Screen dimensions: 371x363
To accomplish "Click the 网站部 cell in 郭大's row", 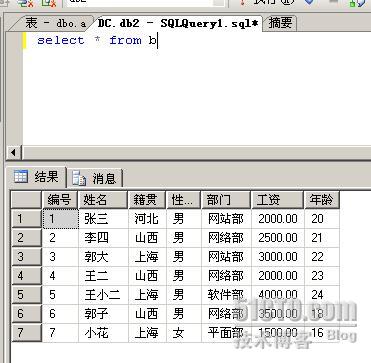I will (226, 257).
